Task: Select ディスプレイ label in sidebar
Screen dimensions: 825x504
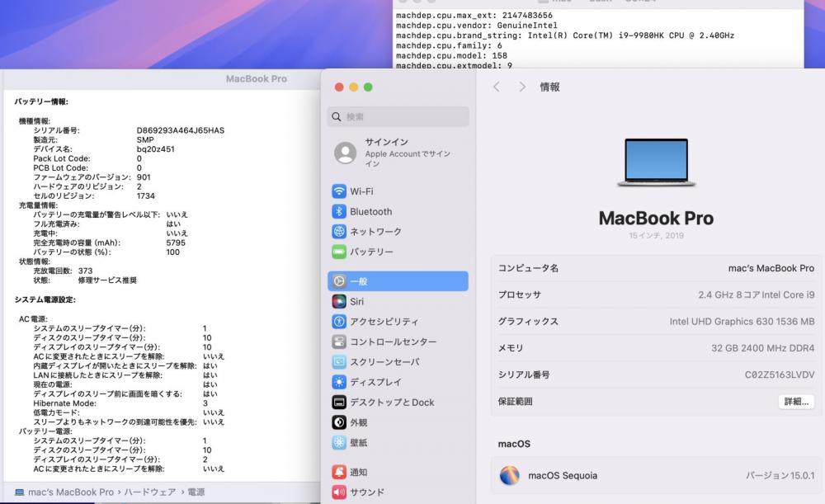Action: [375, 382]
